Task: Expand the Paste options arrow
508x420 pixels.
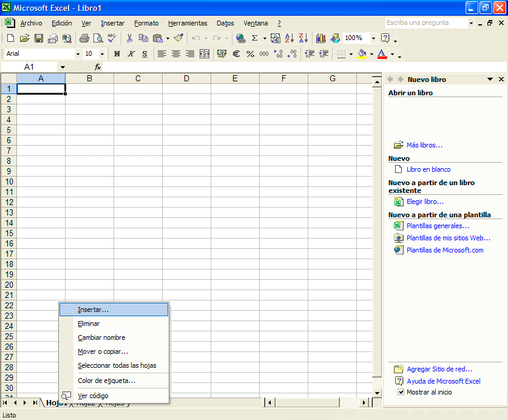Action: 168,38
